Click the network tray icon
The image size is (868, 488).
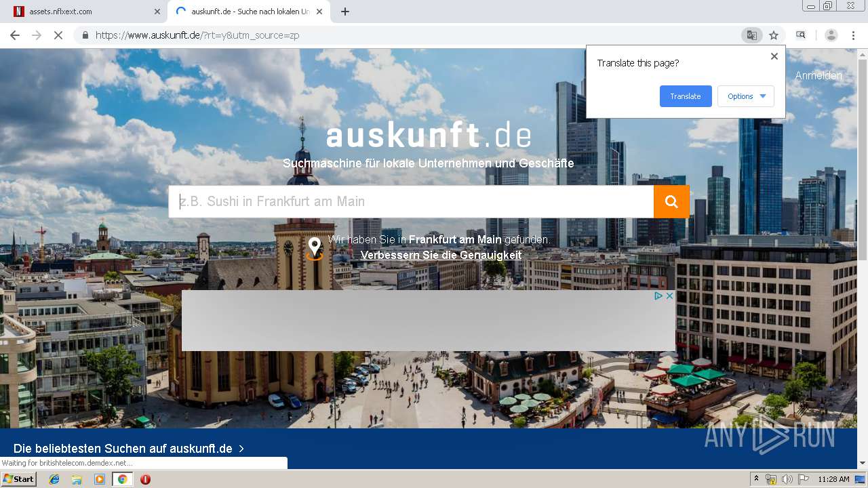click(x=771, y=479)
